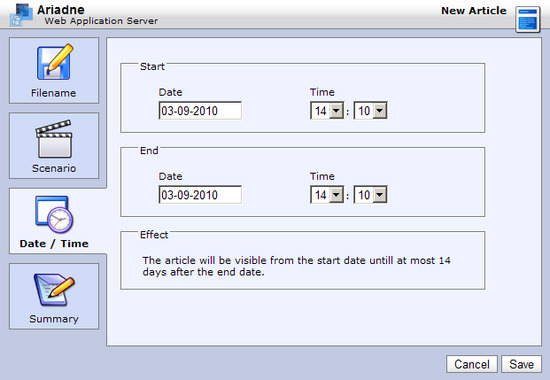
Task: Click the 'Time' label in Start group
Action: click(322, 92)
